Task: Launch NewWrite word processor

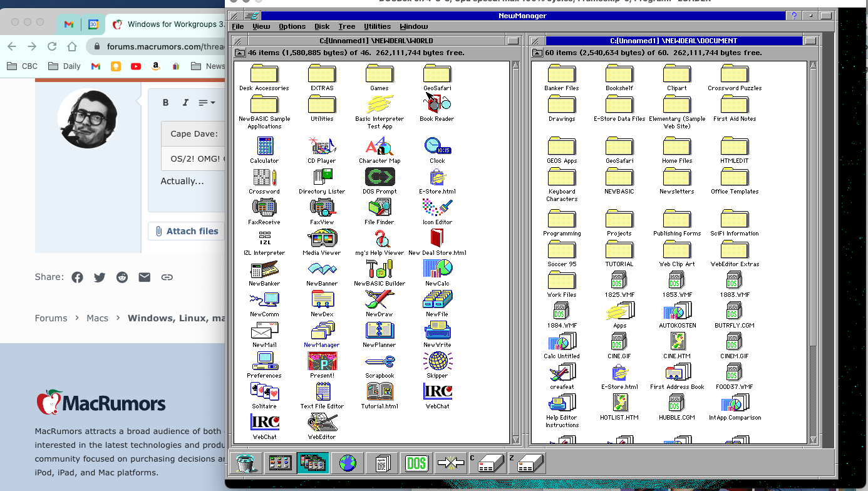Action: coord(437,335)
